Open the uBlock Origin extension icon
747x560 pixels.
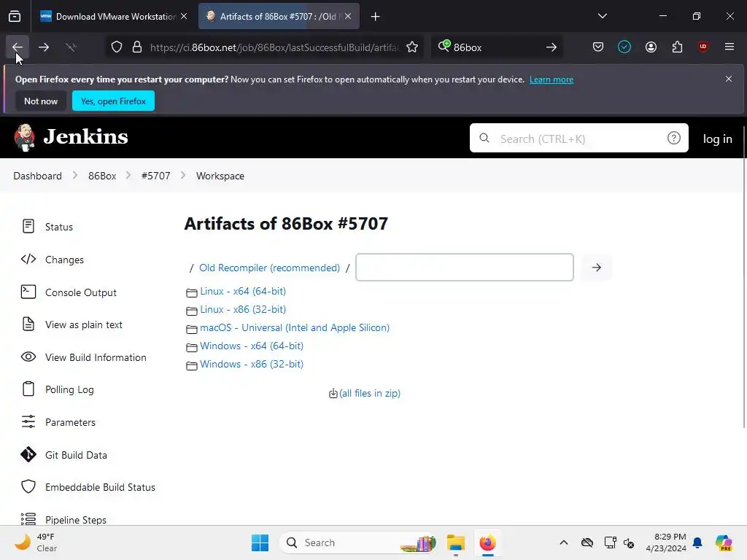pyautogui.click(x=703, y=47)
